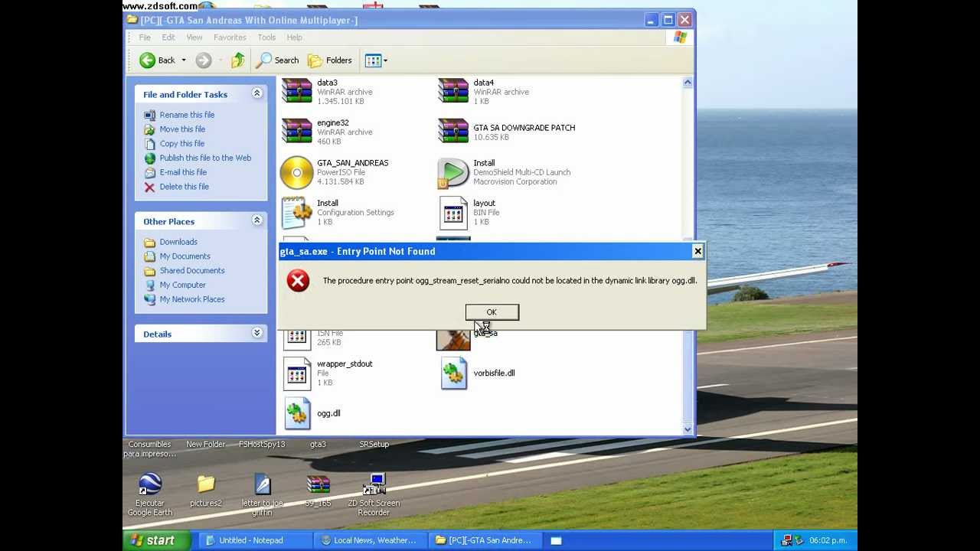Viewport: 980px width, 551px height.
Task: Click the unlabeled taskbar button
Action: coord(556,540)
